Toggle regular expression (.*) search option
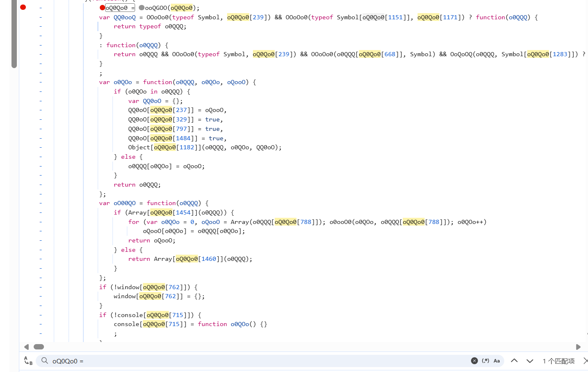The width and height of the screenshot is (588, 372). (x=485, y=361)
